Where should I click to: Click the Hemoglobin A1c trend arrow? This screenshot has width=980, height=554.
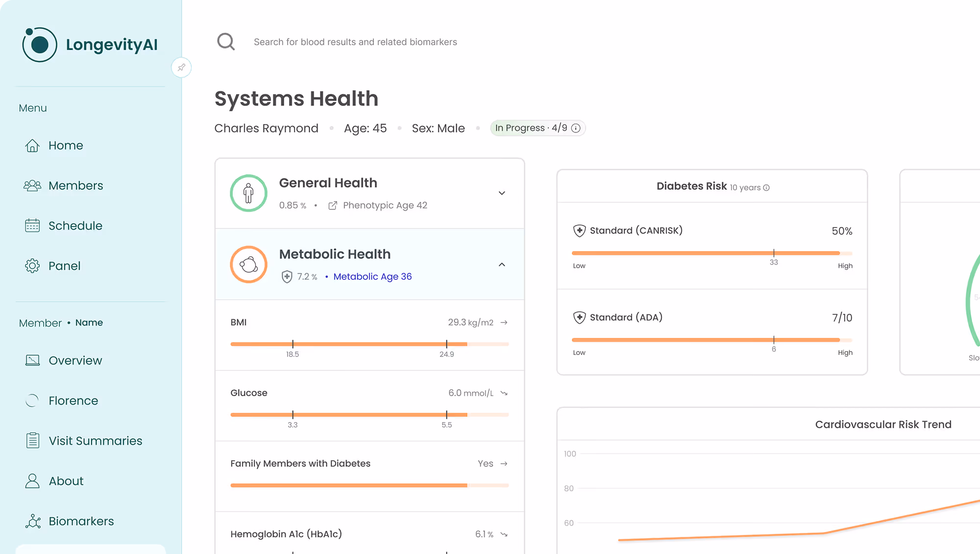tap(504, 534)
